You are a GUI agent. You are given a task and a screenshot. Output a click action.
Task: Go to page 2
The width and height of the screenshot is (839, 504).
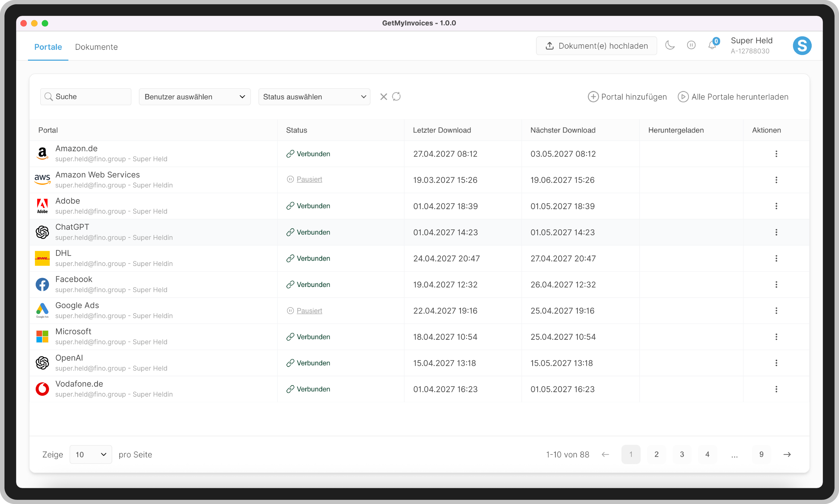coord(656,454)
